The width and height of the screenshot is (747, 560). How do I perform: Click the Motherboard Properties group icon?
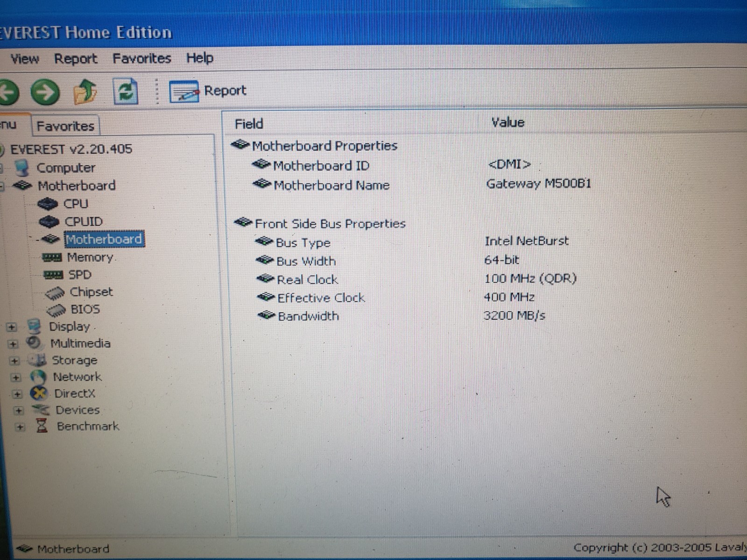tap(240, 145)
